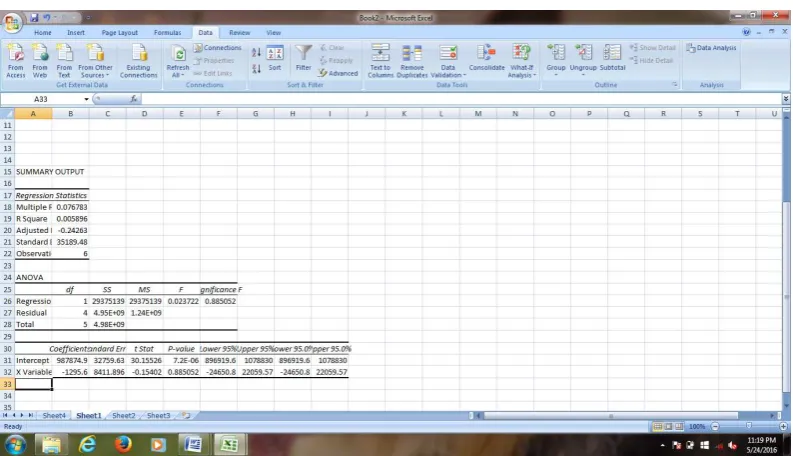
Task: Switch to the Formulas tab
Action: [x=167, y=32]
